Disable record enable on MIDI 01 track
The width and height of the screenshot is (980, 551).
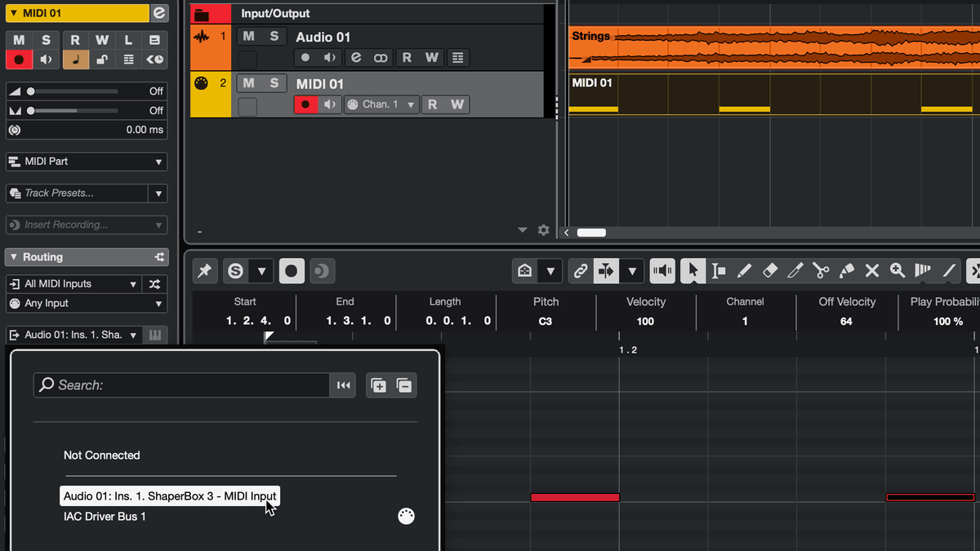[305, 104]
